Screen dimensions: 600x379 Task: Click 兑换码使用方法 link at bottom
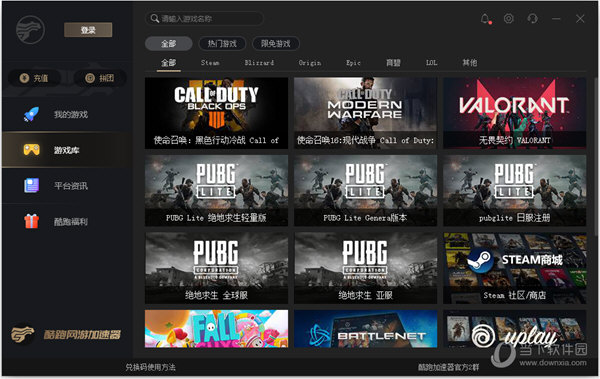point(150,367)
